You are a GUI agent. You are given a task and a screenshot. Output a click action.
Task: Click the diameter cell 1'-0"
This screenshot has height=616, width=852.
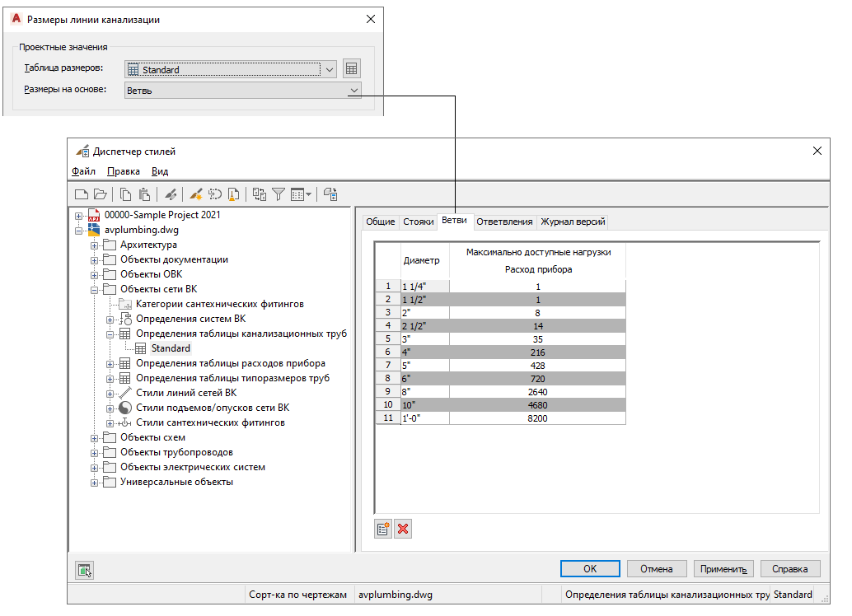coord(425,418)
